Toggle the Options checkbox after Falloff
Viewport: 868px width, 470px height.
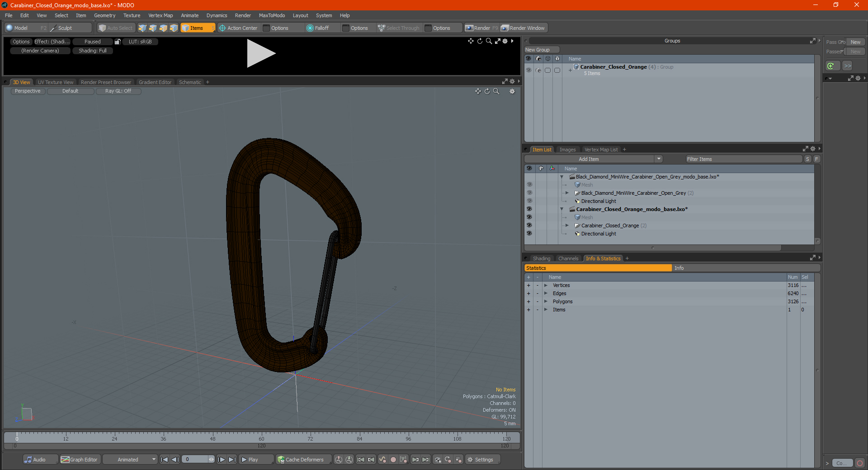(x=346, y=28)
